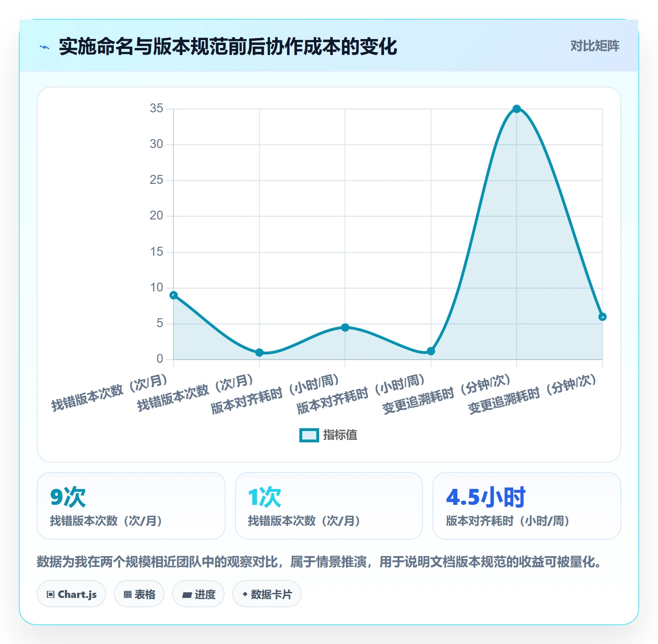The width and height of the screenshot is (658, 644).
Task: Click the footnote text starting with 数据为我在两个规模
Action: click(x=320, y=562)
